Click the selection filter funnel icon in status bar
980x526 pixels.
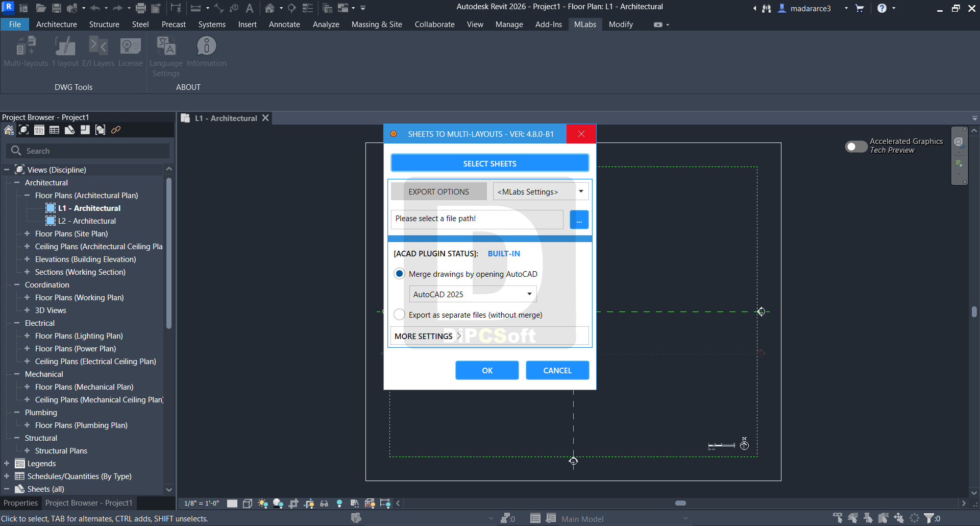pos(929,518)
